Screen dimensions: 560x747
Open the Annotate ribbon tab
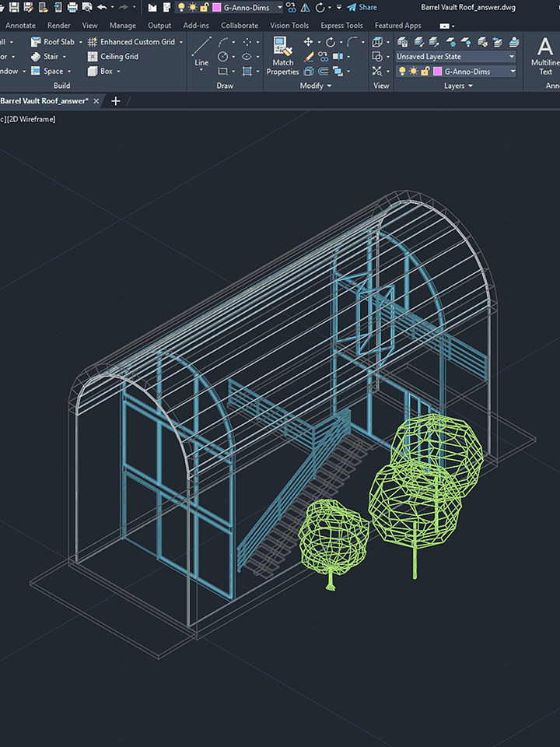click(x=20, y=25)
